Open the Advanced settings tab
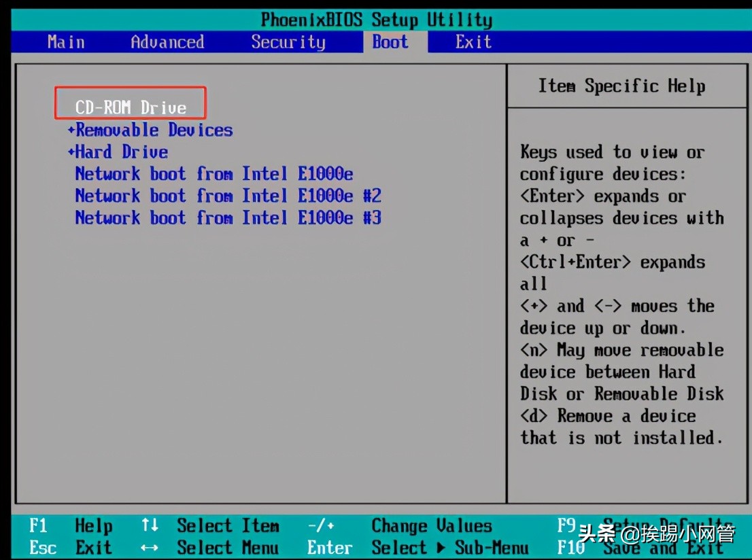The image size is (752, 560). click(x=167, y=41)
